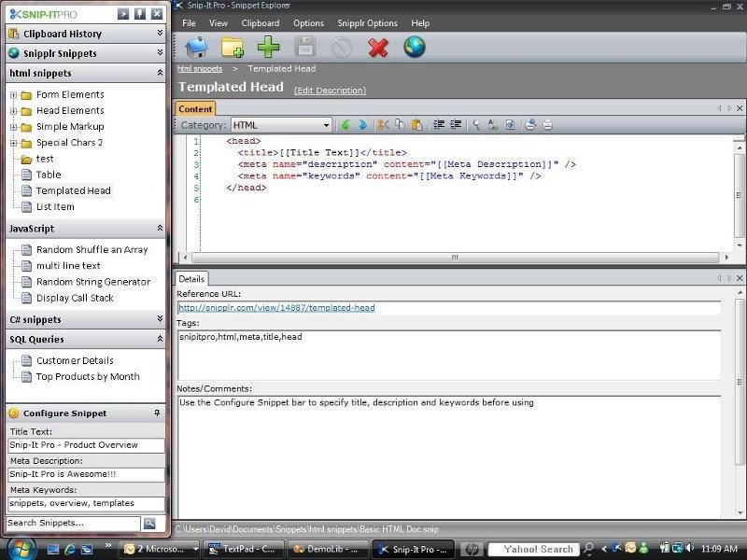Cut selected code using scissors icon
Image resolution: width=747 pixels, height=560 pixels.
(383, 124)
